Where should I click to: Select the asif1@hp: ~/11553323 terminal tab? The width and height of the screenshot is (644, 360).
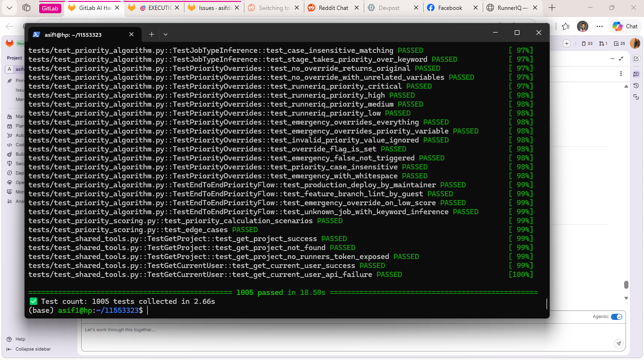pos(84,34)
